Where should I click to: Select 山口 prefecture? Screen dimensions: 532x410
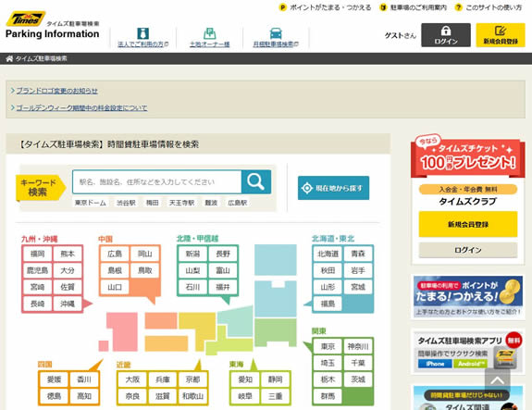pos(115,287)
